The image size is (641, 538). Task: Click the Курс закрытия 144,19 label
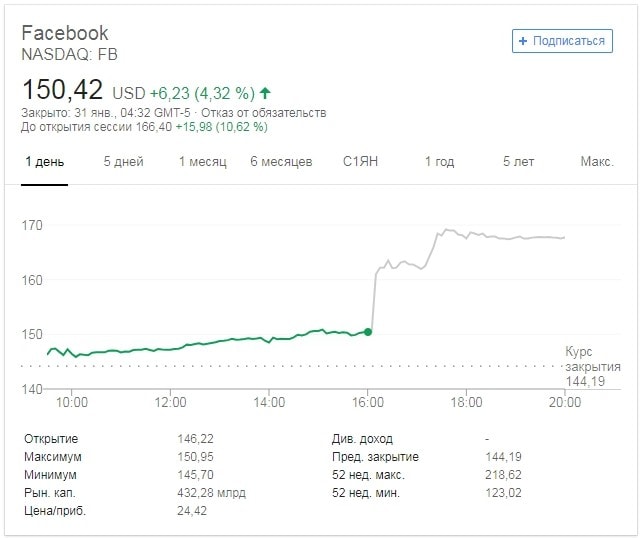[x=592, y=367]
